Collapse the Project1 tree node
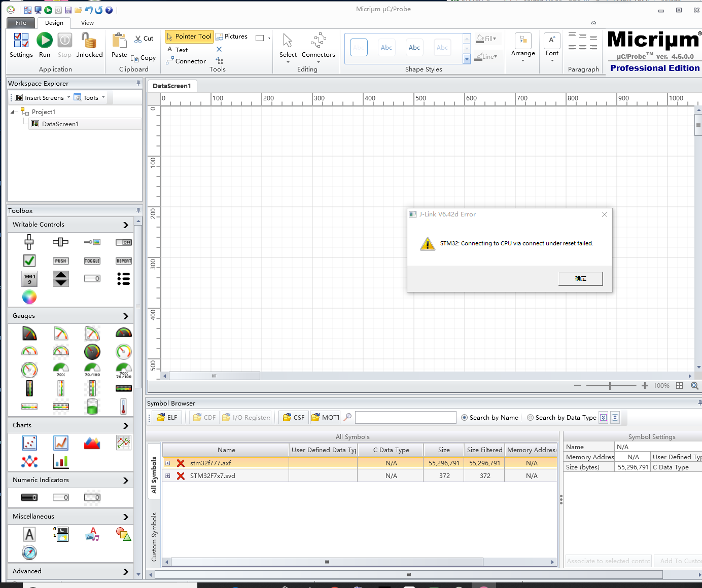Viewport: 702px width, 588px height. tap(13, 112)
